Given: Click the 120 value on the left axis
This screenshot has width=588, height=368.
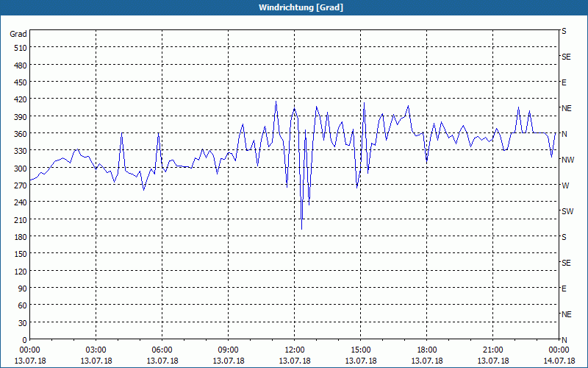Looking at the screenshot, I should [21, 272].
